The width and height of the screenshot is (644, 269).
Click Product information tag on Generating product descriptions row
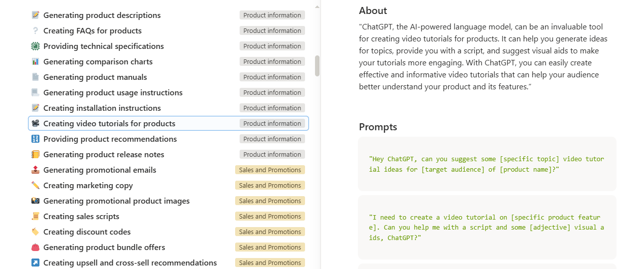tap(272, 15)
